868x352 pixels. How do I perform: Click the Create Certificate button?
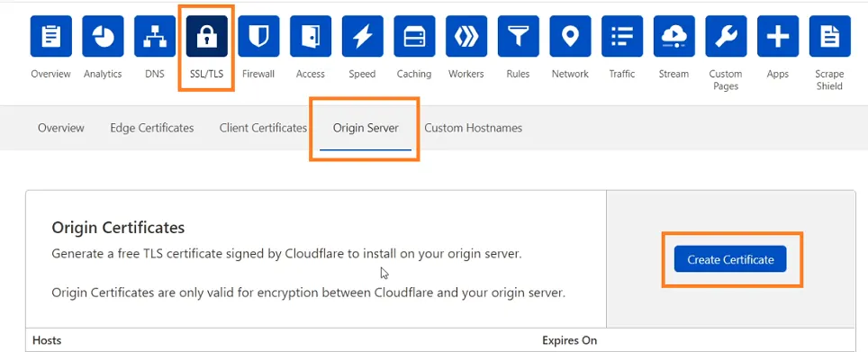tap(730, 259)
